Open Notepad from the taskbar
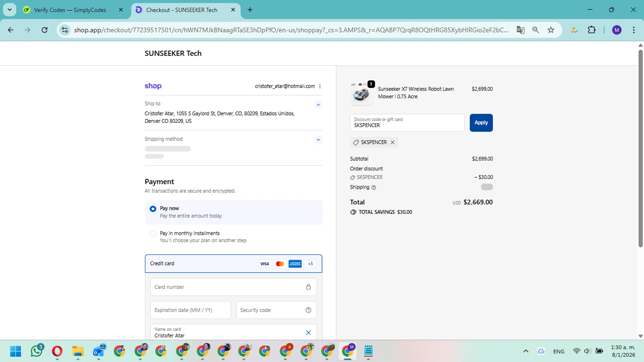Image resolution: width=644 pixels, height=362 pixels. (368, 351)
